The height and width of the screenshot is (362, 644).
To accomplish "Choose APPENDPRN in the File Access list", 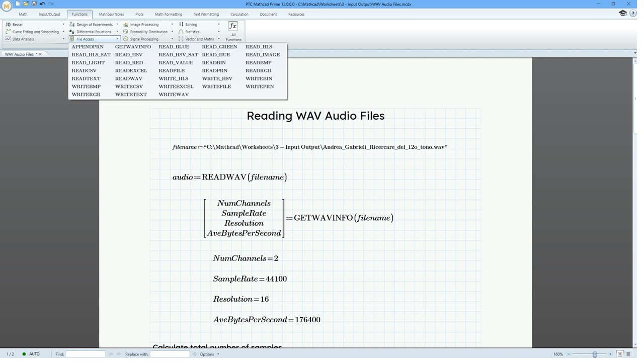I will 88,47.
